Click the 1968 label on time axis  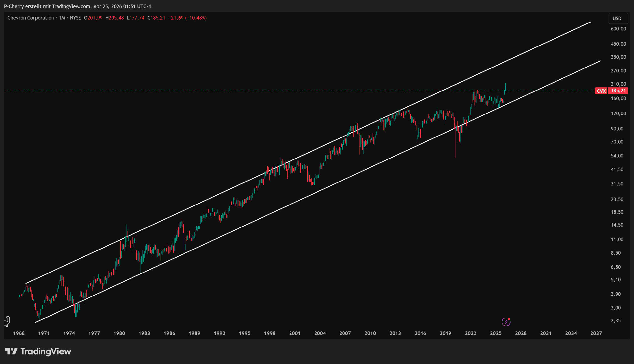(x=19, y=333)
